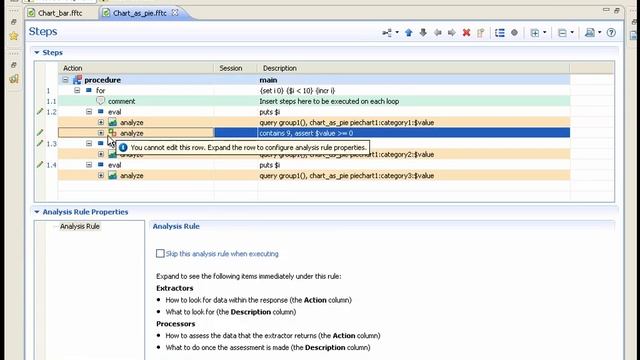Click chart icon on category1 analyze row
This screenshot has height=360, width=640.
point(113,122)
